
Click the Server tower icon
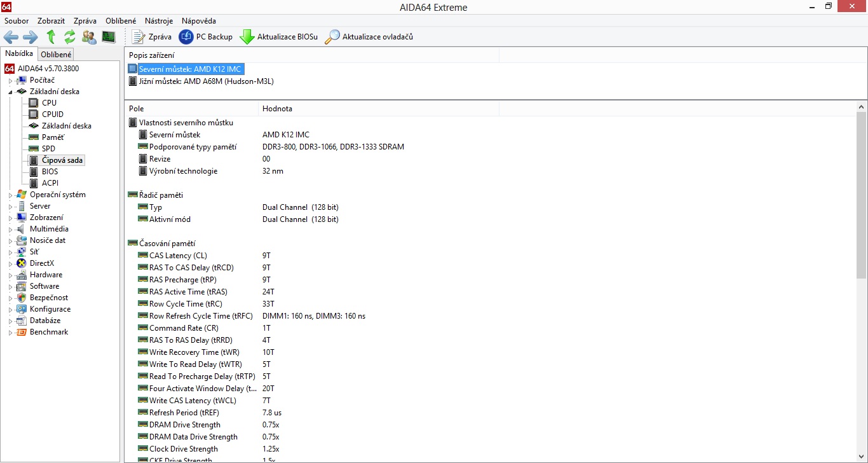coord(22,206)
